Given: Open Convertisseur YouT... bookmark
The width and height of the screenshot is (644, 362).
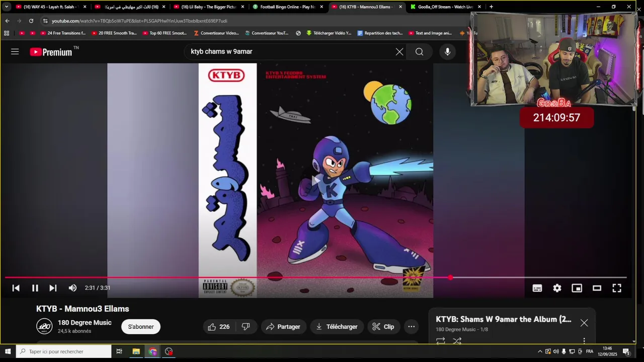Looking at the screenshot, I should (x=267, y=33).
